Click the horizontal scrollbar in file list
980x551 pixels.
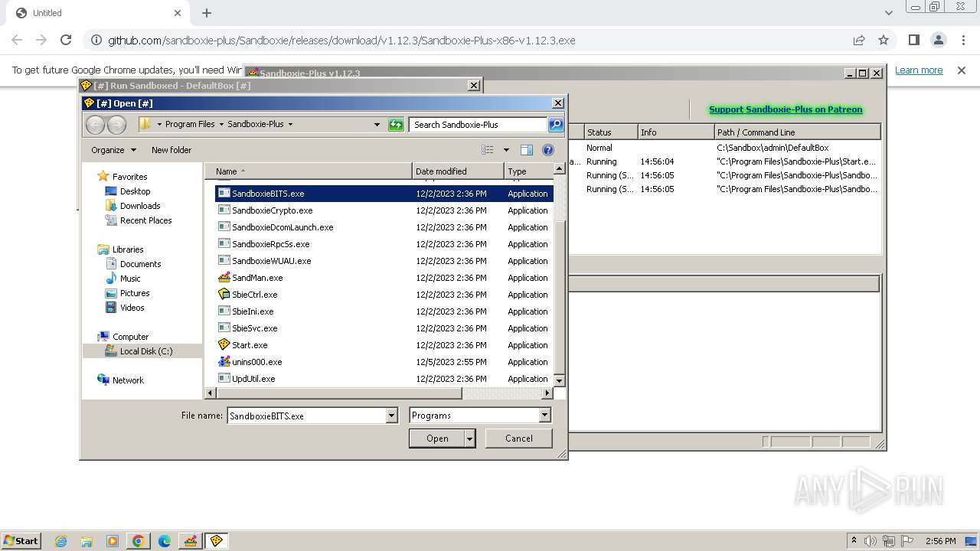(x=339, y=393)
